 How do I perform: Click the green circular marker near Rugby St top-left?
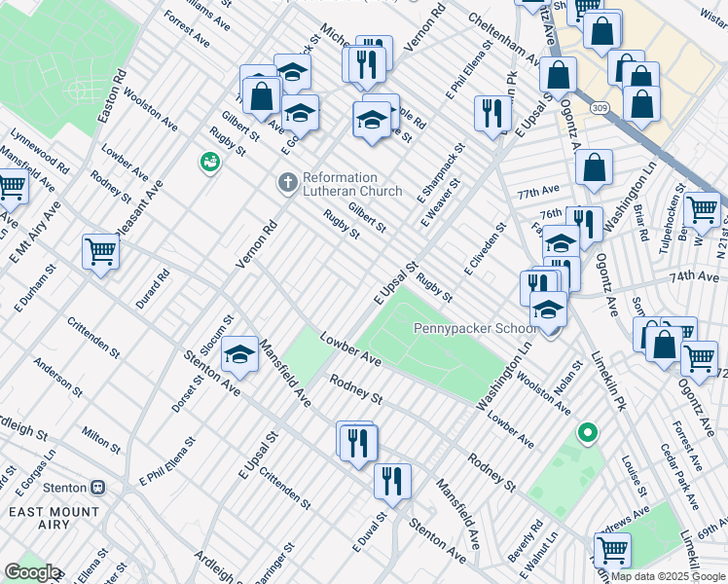(210, 163)
